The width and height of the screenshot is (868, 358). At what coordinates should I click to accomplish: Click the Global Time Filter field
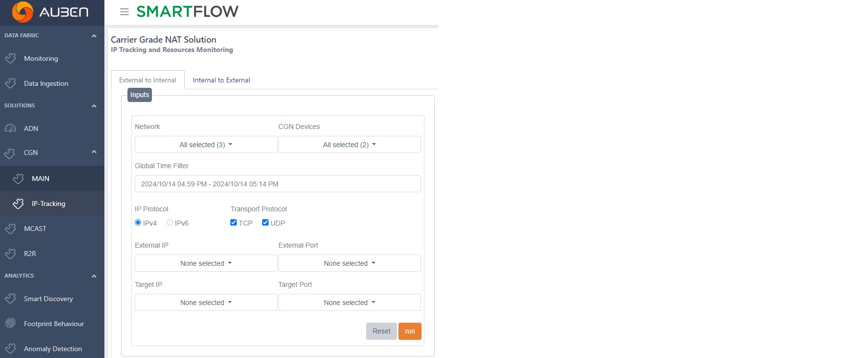tap(277, 184)
